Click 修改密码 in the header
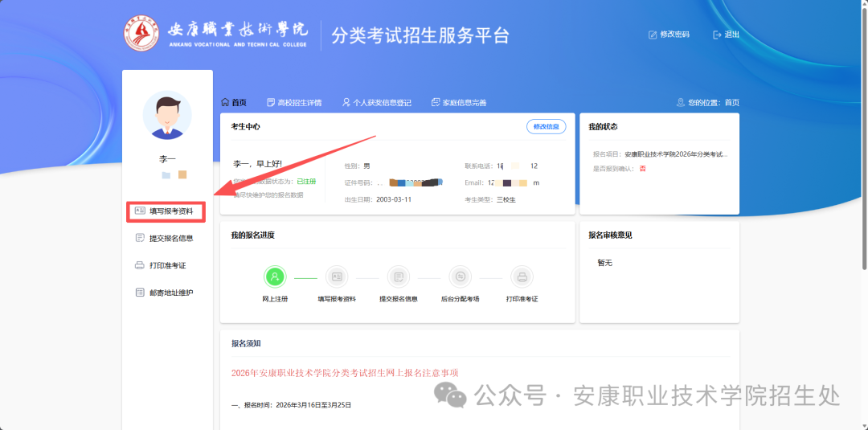The height and width of the screenshot is (430, 868). click(x=669, y=35)
